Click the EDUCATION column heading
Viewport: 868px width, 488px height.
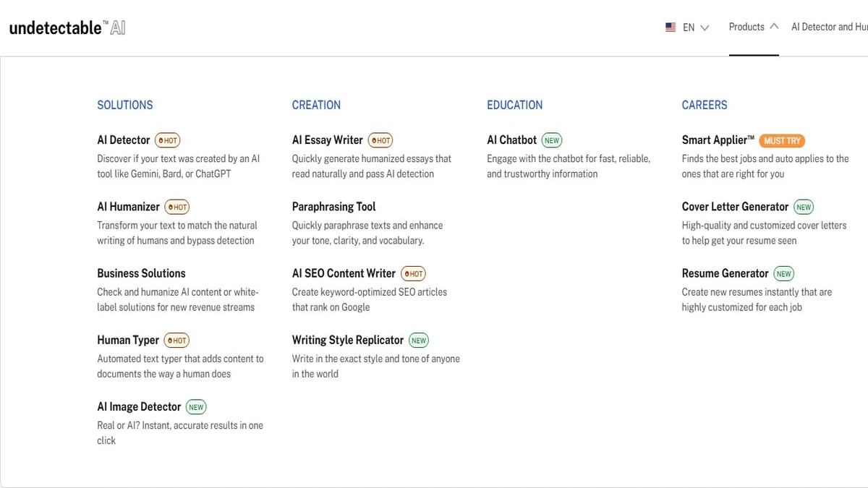(x=514, y=105)
